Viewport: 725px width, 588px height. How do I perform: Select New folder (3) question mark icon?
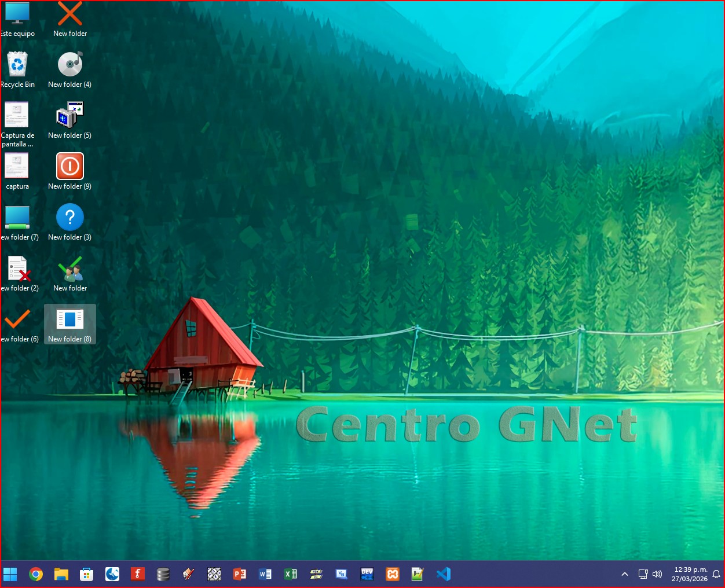70,218
